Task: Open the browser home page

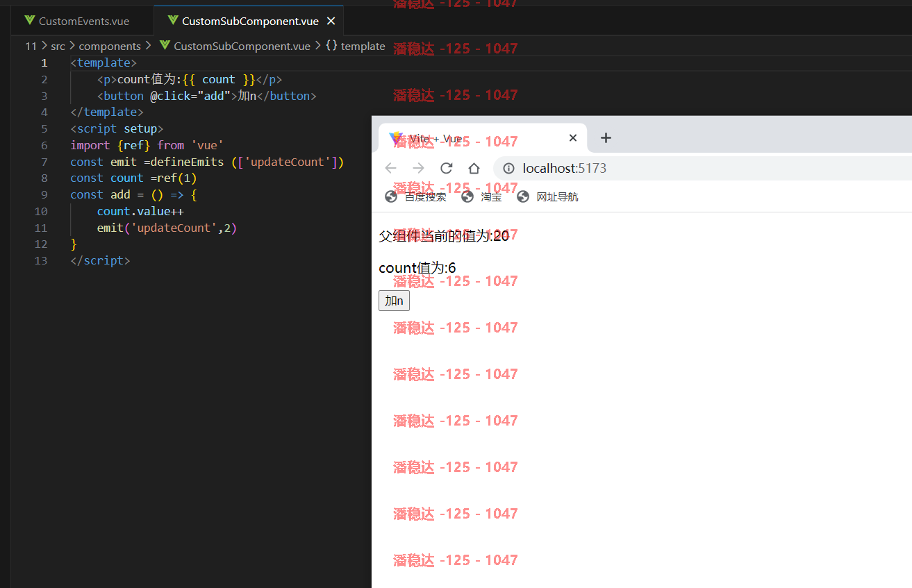Action: pos(474,168)
